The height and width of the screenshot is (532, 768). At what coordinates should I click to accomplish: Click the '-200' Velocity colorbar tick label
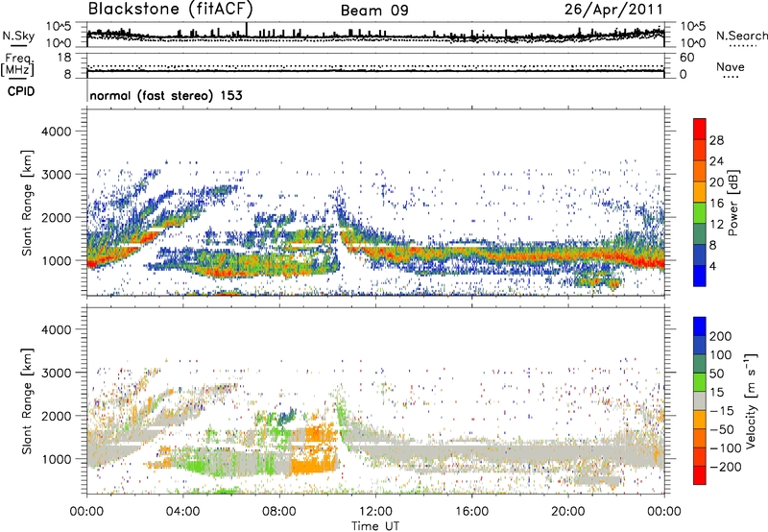pos(726,467)
